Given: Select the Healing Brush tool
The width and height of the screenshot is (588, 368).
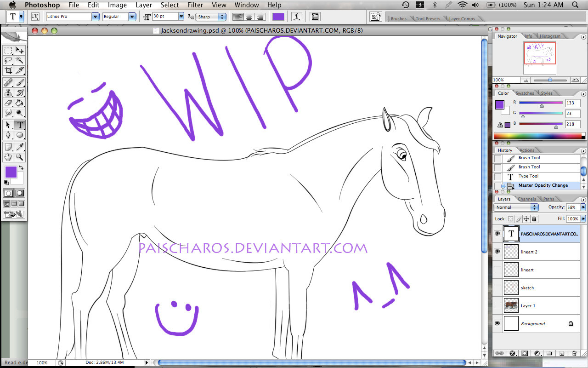Looking at the screenshot, I should pos(8,83).
